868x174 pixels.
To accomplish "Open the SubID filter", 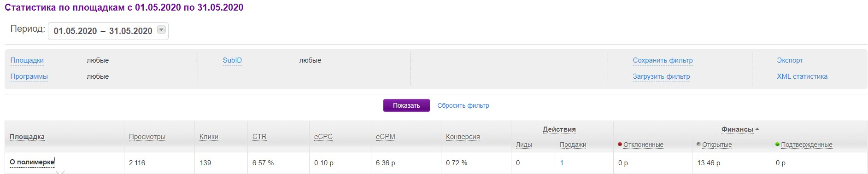I will point(232,60).
